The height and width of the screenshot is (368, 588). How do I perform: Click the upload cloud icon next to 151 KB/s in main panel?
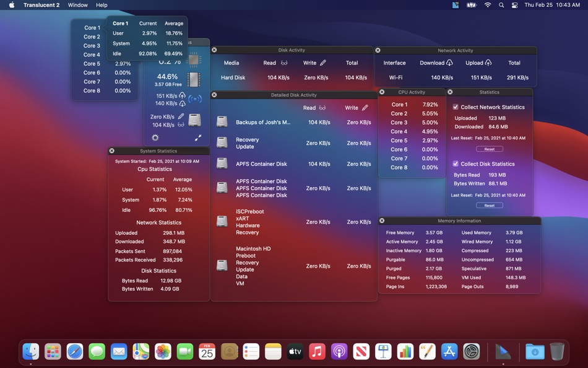pos(182,95)
